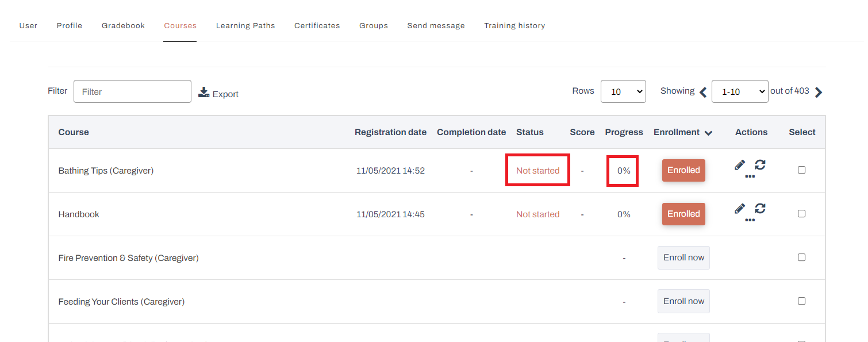This screenshot has width=868, height=342.
Task: Go to next page with right arrow
Action: pos(819,91)
